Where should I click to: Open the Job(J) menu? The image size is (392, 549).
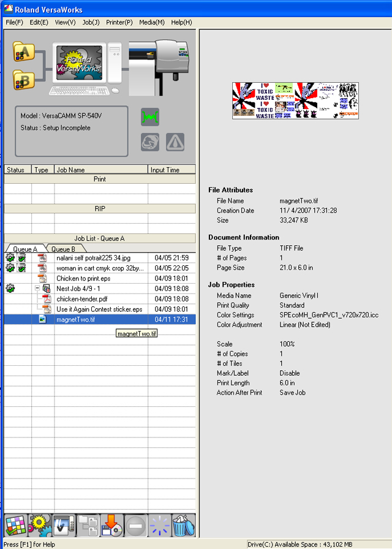coord(91,23)
